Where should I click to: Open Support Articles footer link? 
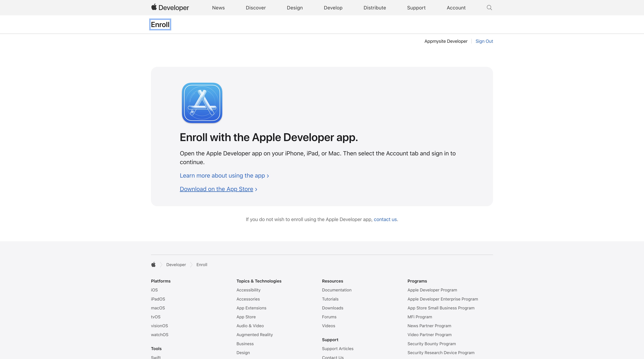338,349
